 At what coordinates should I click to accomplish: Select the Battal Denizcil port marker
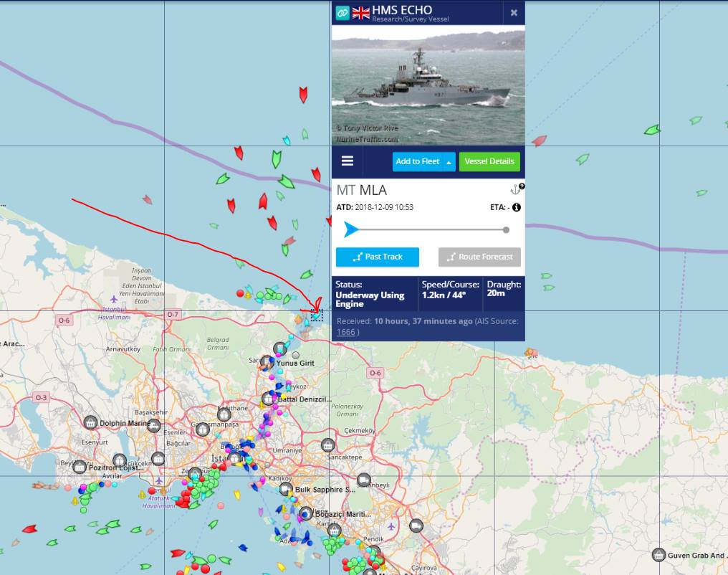(268, 399)
